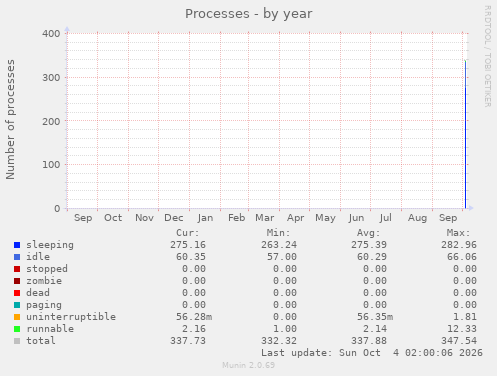Image resolution: width=497 pixels, height=376 pixels.
Task: Click the 'May' x-axis month label
Action: click(326, 218)
